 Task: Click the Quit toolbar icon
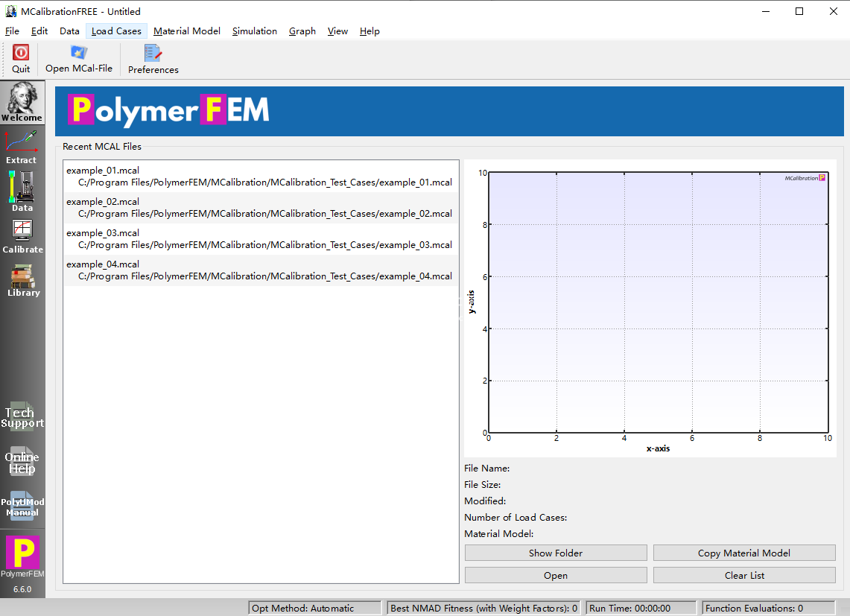(21, 59)
